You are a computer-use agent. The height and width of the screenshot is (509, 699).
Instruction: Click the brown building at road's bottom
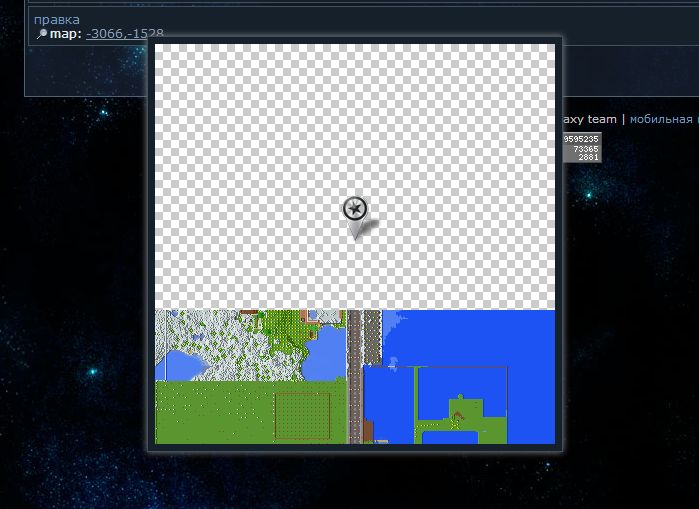367,430
